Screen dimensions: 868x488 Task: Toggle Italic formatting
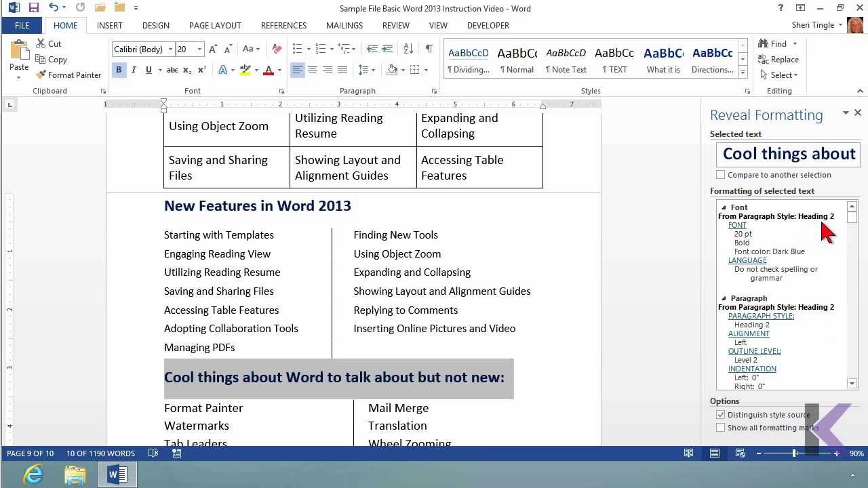(134, 70)
